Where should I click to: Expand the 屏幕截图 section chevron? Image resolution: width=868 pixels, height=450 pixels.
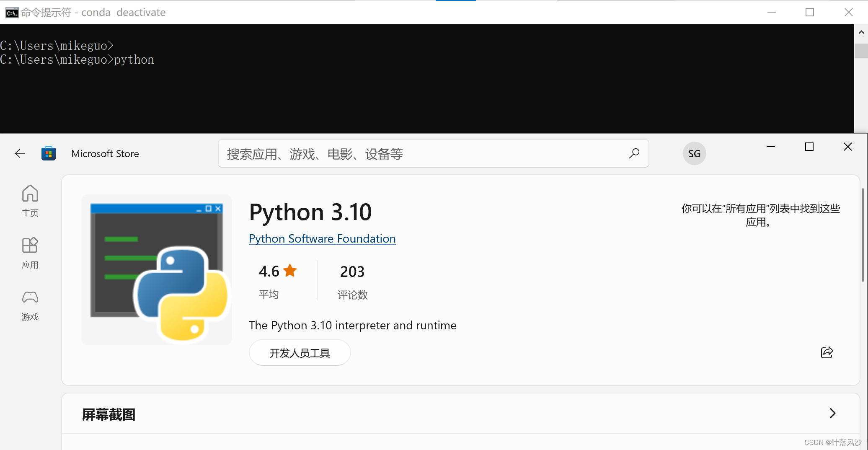(x=833, y=413)
